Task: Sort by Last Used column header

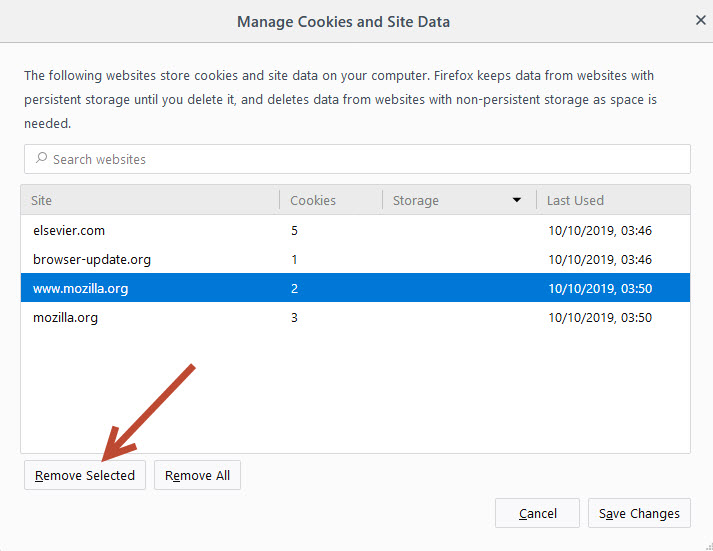Action: click(x=613, y=200)
